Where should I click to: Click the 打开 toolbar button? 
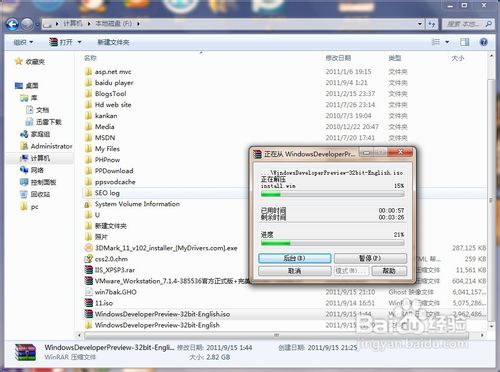click(x=61, y=42)
